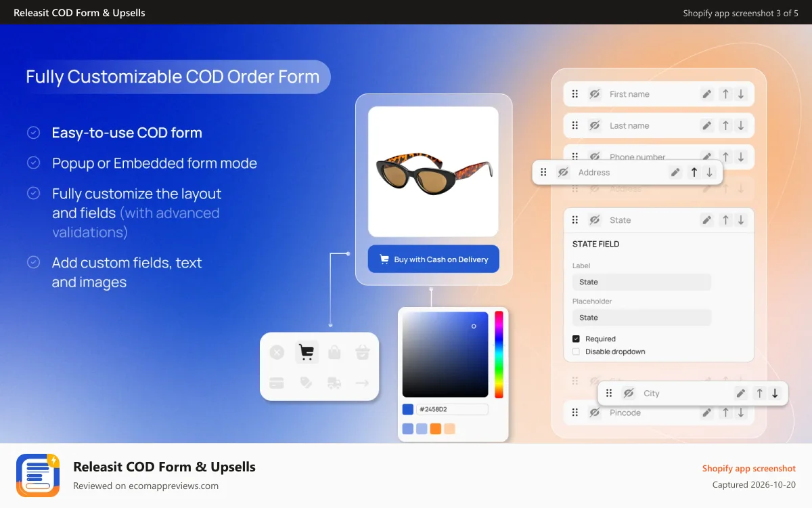Click 'Reviewed on ecomappreviews.com' text
Image resolution: width=812 pixels, height=508 pixels.
[146, 486]
